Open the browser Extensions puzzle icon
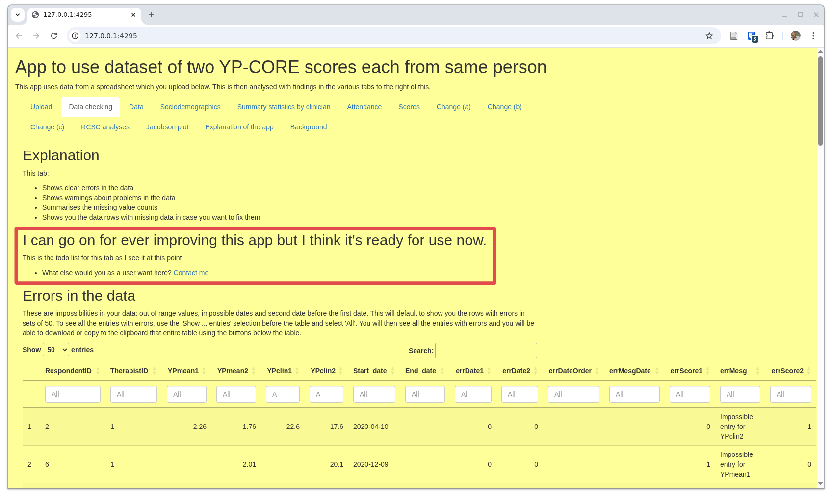Screen dimensions: 832x504 point(769,36)
